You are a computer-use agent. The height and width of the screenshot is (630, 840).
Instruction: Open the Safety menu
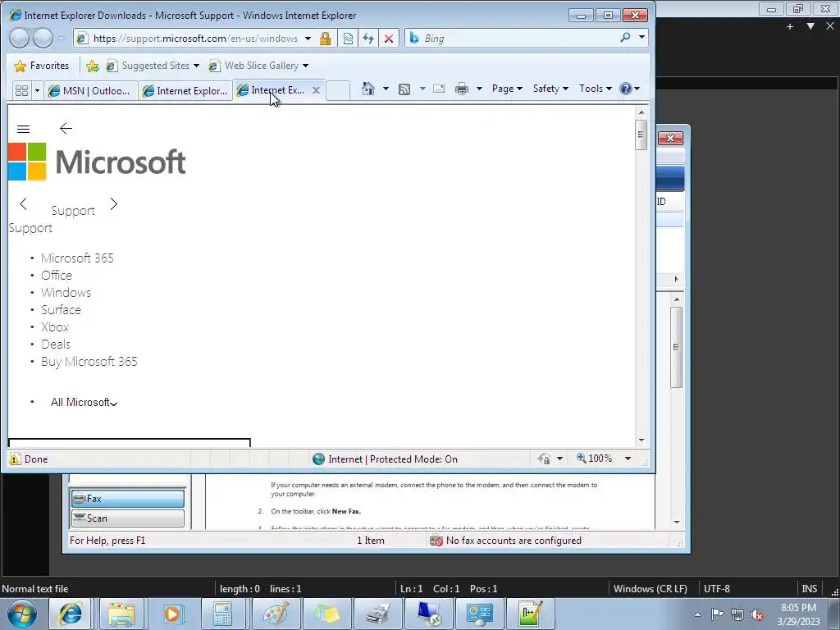pyautogui.click(x=550, y=89)
